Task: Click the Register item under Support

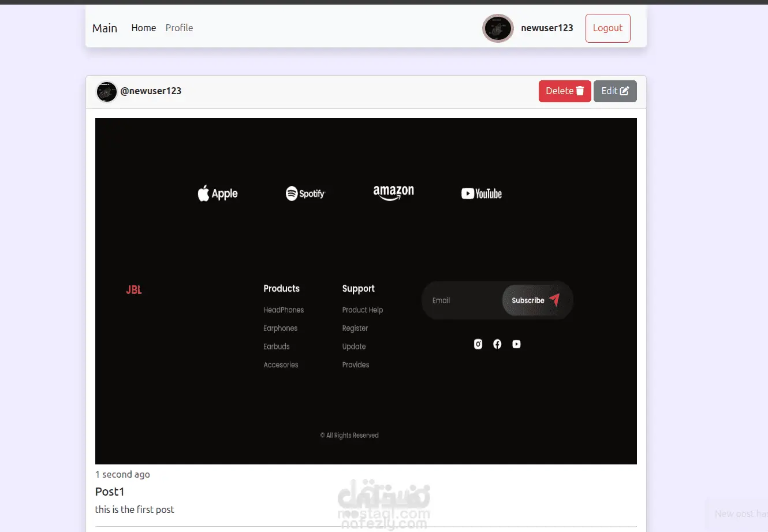Action: coord(355,328)
